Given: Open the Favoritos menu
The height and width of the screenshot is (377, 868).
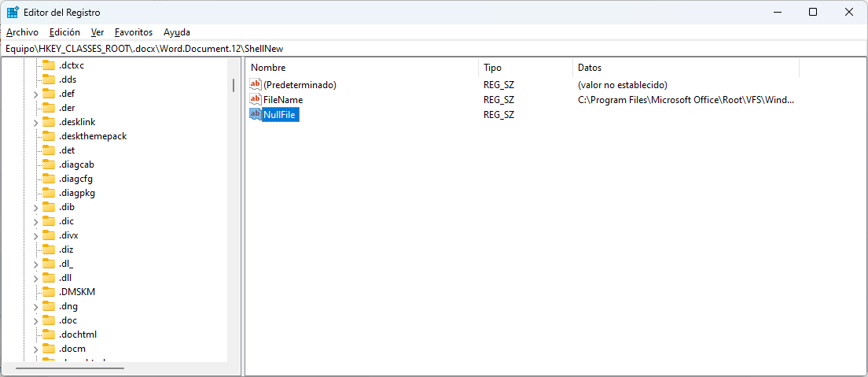Looking at the screenshot, I should pos(134,32).
